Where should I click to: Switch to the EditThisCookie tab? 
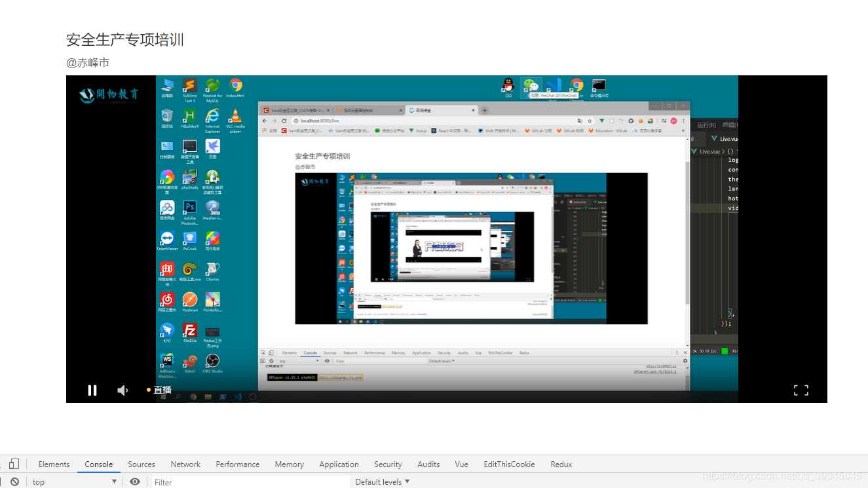point(509,464)
